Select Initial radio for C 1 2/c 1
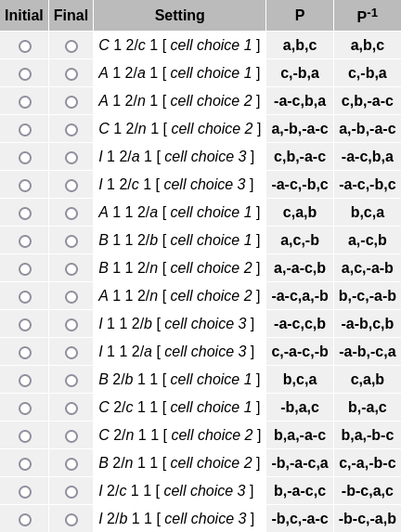Screen dimensions: 401x532 25,46
